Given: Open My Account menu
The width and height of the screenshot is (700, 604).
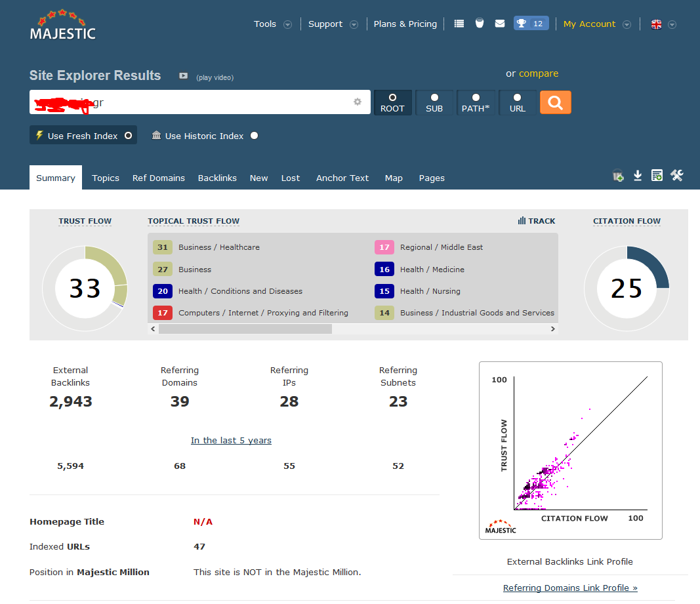Looking at the screenshot, I should pyautogui.click(x=589, y=24).
